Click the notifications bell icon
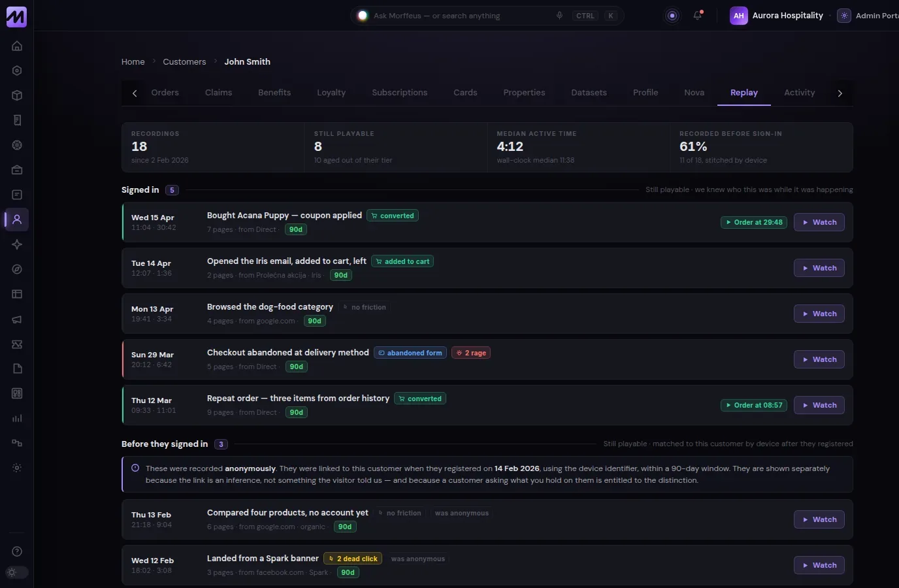The height and width of the screenshot is (588, 899). click(x=698, y=15)
